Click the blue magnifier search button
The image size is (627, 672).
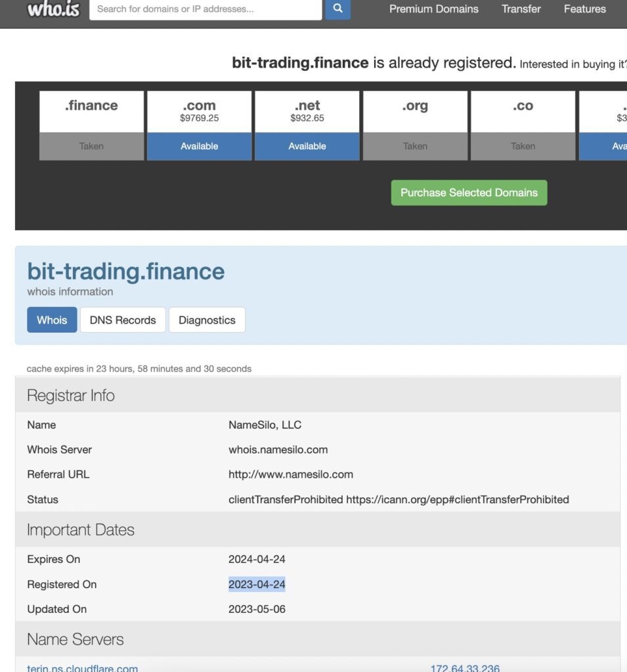(x=338, y=9)
